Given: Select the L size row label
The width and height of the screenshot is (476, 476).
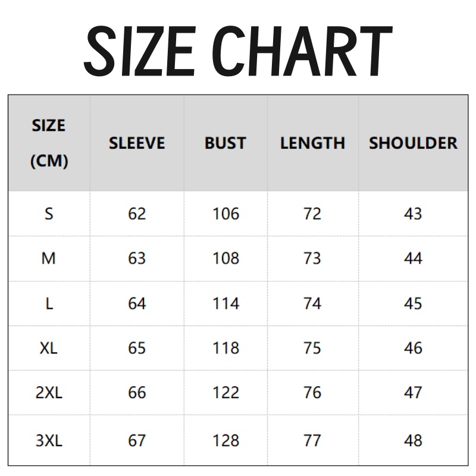Looking at the screenshot, I should click(x=49, y=303).
